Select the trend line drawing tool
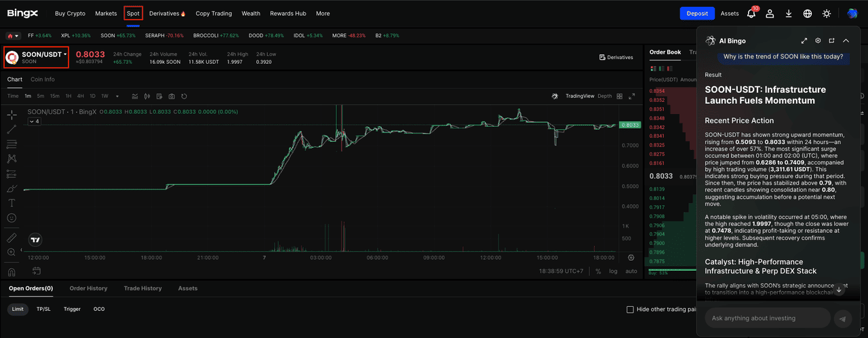This screenshot has height=338, width=868. pyautogui.click(x=12, y=129)
